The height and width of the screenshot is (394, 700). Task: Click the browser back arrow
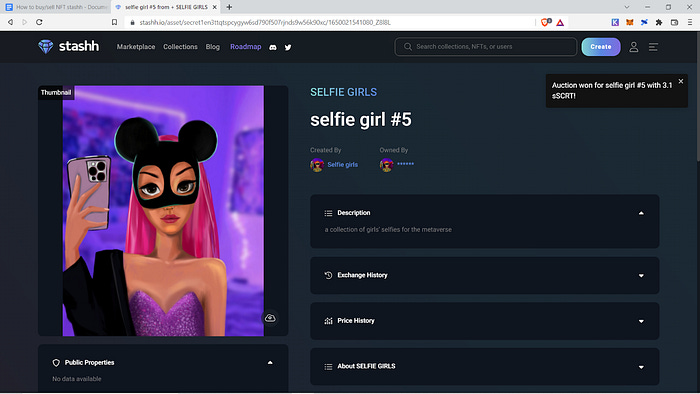[10, 22]
